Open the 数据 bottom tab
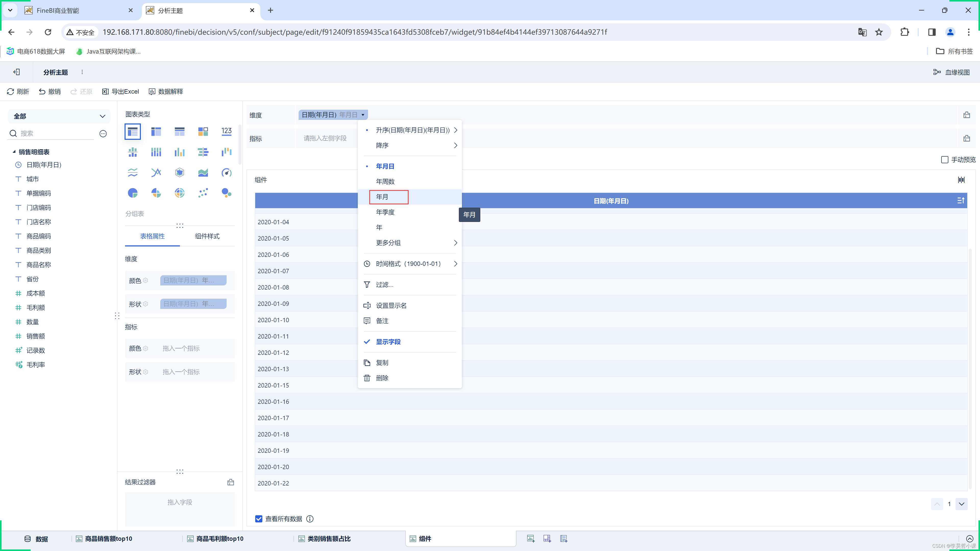 [36, 539]
